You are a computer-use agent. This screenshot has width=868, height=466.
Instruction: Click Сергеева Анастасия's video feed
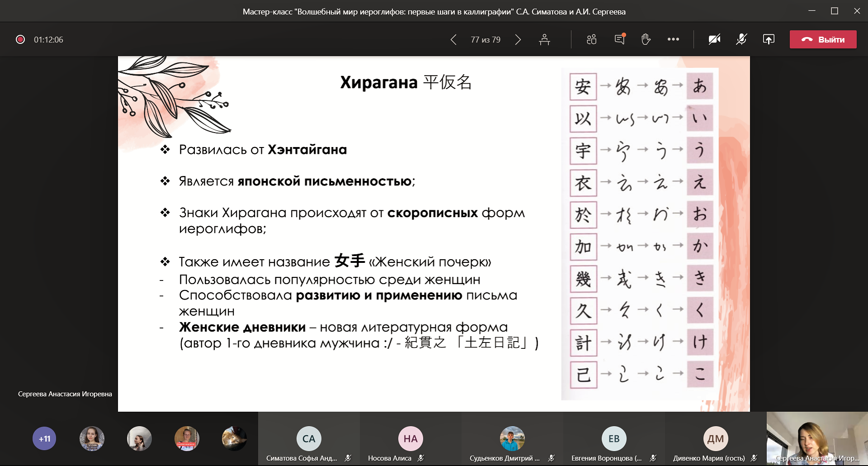coord(817,438)
